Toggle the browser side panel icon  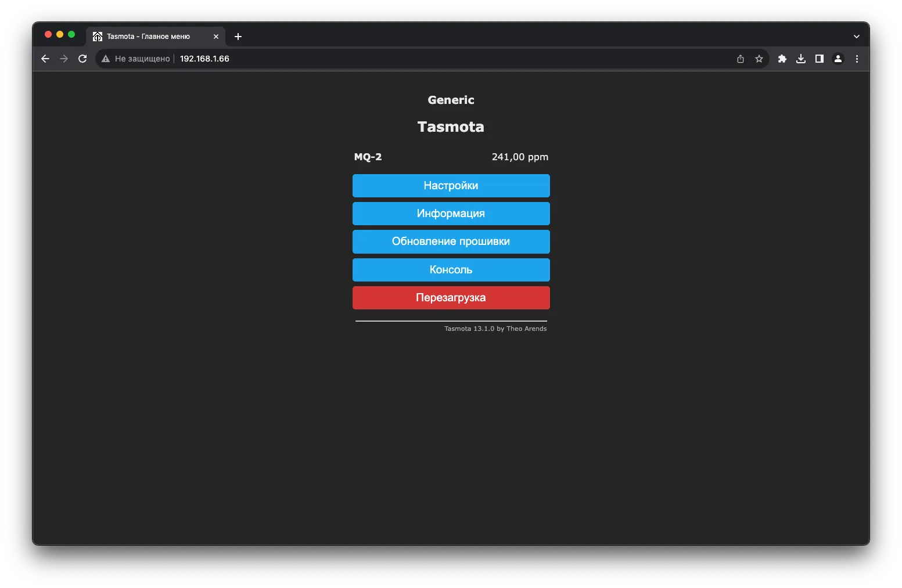(820, 59)
